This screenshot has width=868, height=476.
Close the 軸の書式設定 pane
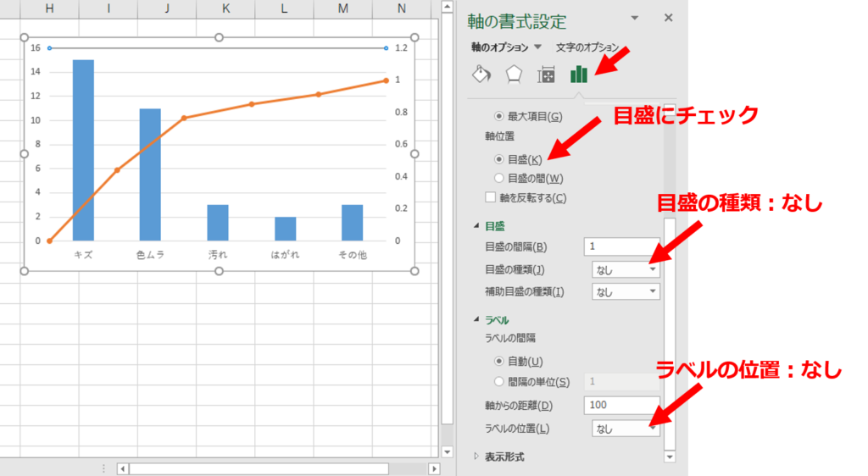coord(668,18)
